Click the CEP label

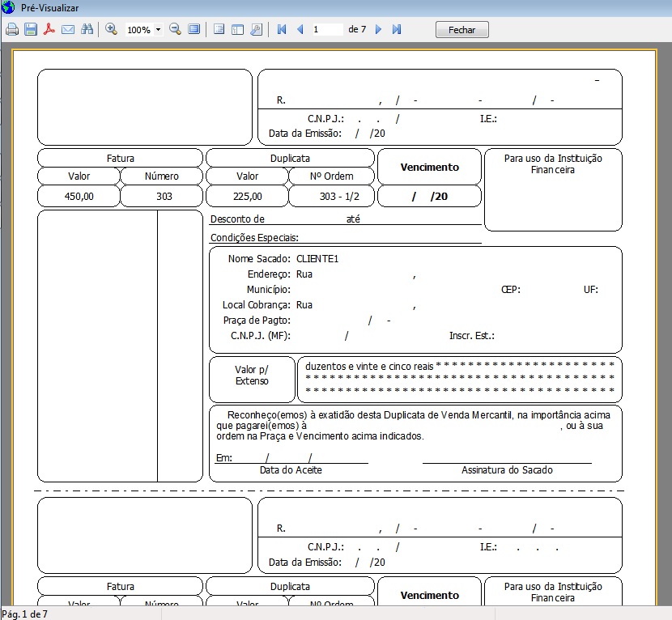click(511, 290)
